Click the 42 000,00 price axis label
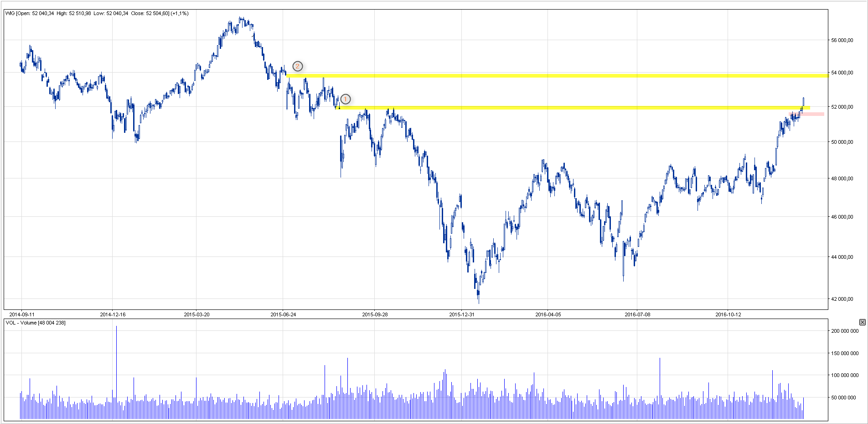This screenshot has width=868, height=424. [842, 299]
